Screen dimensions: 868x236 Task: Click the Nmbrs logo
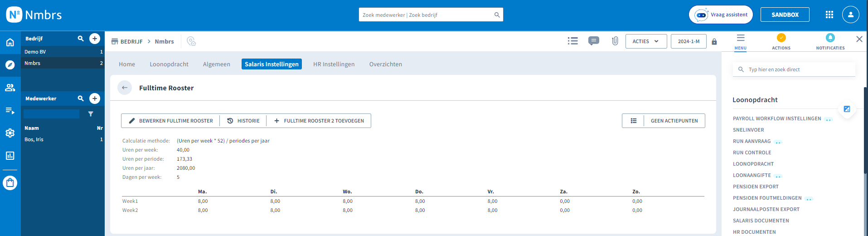pyautogui.click(x=34, y=15)
